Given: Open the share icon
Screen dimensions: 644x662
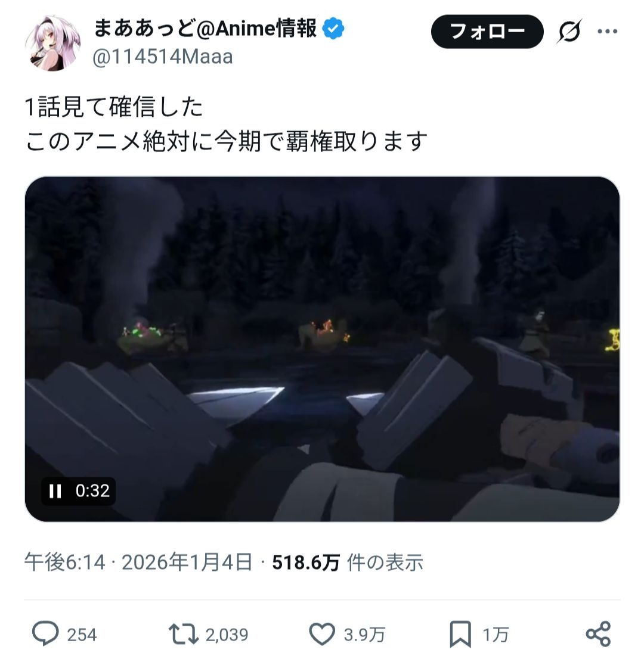Looking at the screenshot, I should 598,634.
